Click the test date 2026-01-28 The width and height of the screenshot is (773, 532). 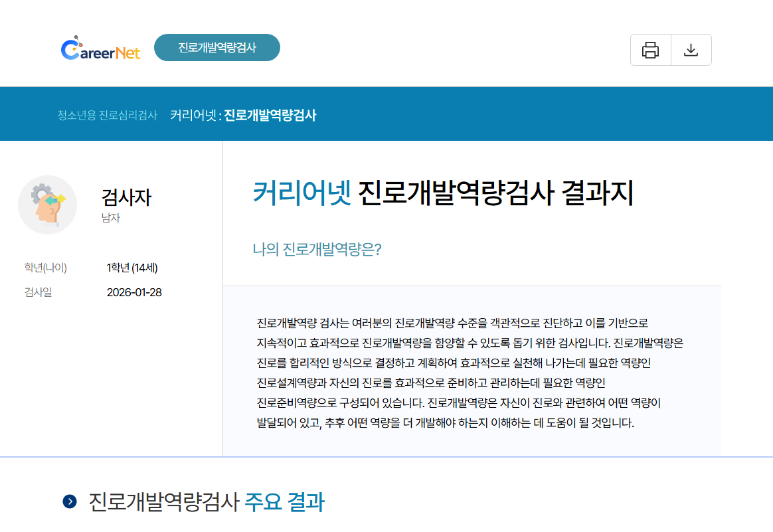coord(134,292)
